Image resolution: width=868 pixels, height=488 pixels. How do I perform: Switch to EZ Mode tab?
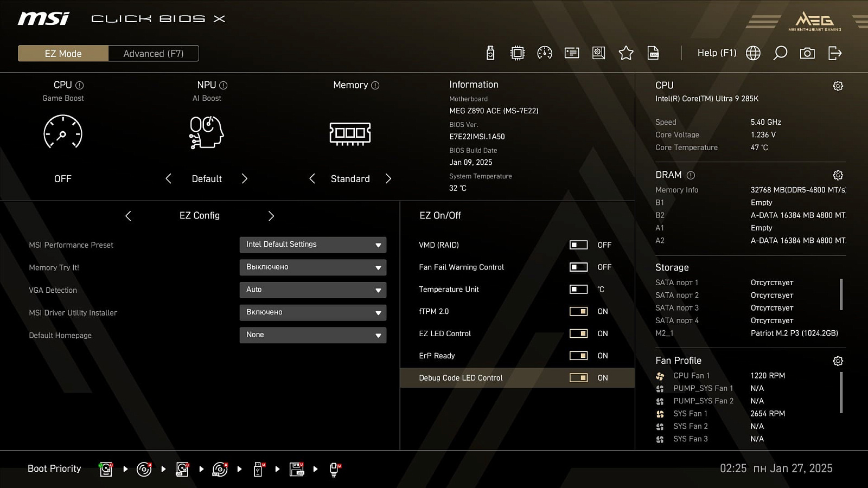[x=63, y=53]
